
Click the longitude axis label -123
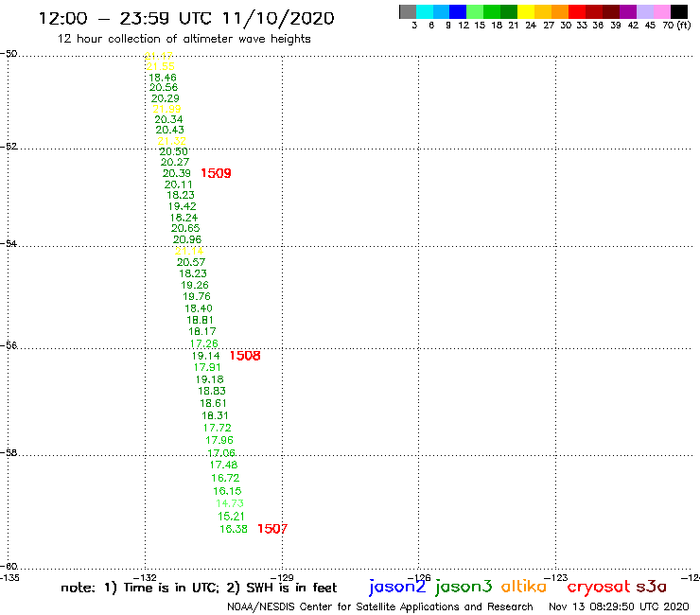tap(556, 578)
